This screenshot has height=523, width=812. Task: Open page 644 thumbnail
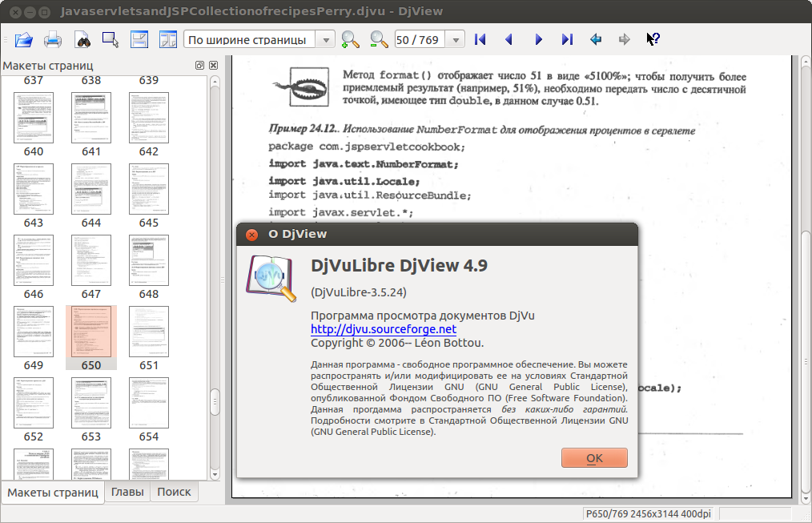tap(91, 189)
